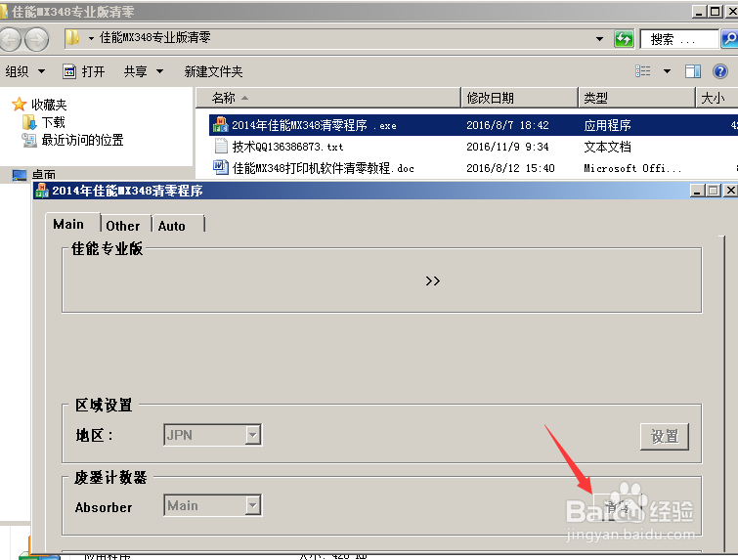Viewport: 738px width, 560px height.
Task: Select file 佳能MX348打印机软件清零教程.doc
Action: point(324,168)
